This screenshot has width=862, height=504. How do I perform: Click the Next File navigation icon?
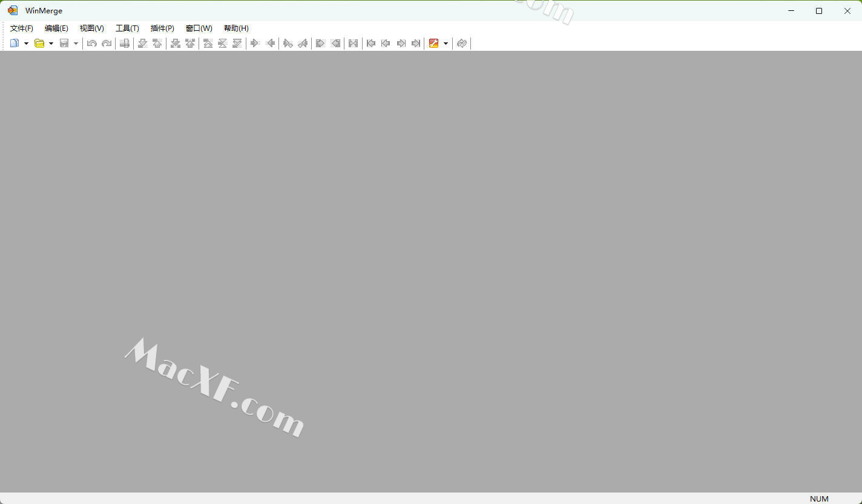(x=401, y=43)
